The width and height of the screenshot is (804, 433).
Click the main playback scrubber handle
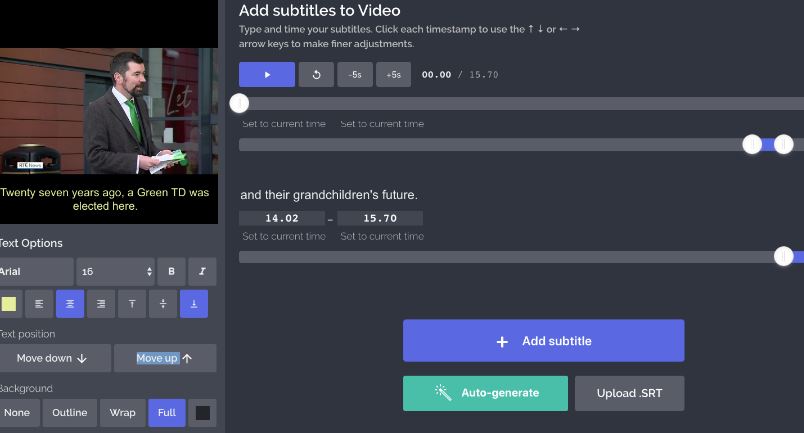coord(239,103)
